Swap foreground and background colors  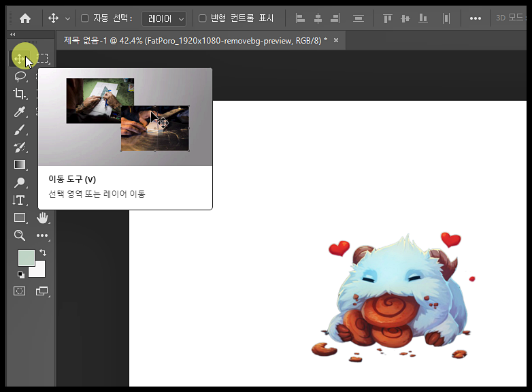click(43, 252)
